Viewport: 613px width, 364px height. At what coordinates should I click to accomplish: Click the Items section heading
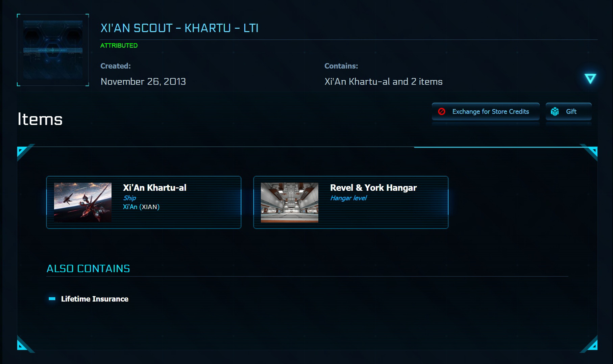(x=40, y=119)
